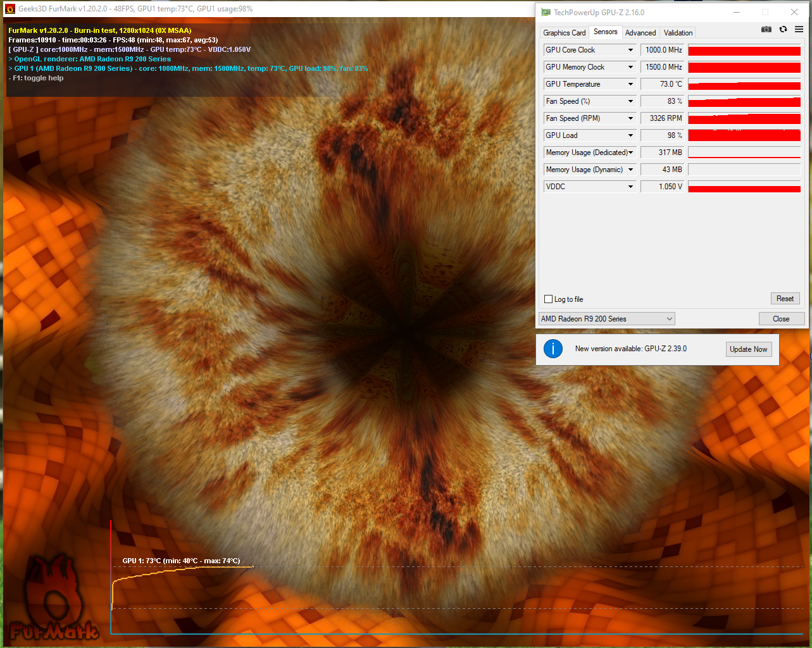The height and width of the screenshot is (648, 812).
Task: Go to the Validation tab
Action: click(678, 33)
